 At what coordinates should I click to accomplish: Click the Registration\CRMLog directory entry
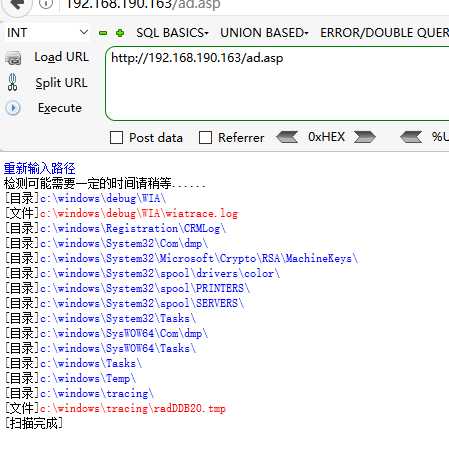coord(133,228)
